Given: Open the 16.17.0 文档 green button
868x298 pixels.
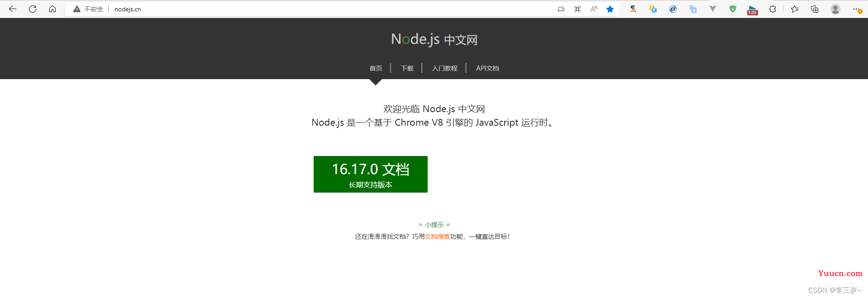Looking at the screenshot, I should tap(371, 174).
